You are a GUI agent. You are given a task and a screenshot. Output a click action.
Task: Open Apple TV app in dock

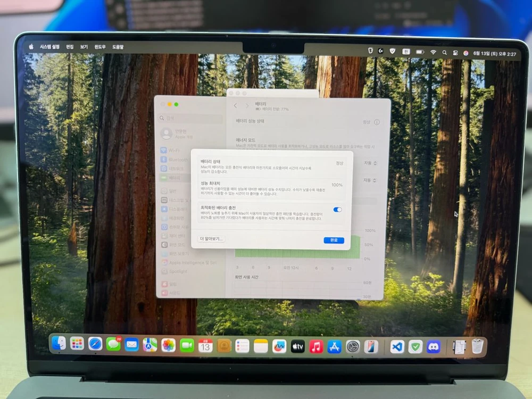point(297,346)
